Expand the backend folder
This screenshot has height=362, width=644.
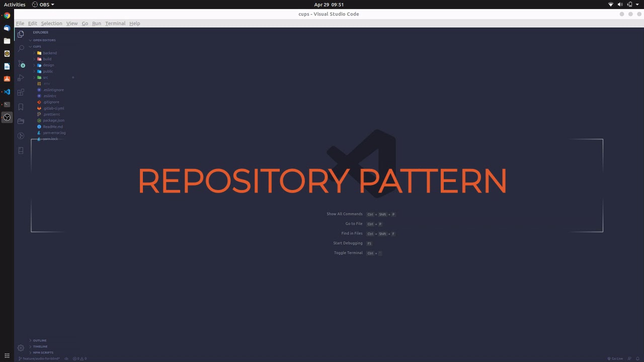(x=50, y=53)
